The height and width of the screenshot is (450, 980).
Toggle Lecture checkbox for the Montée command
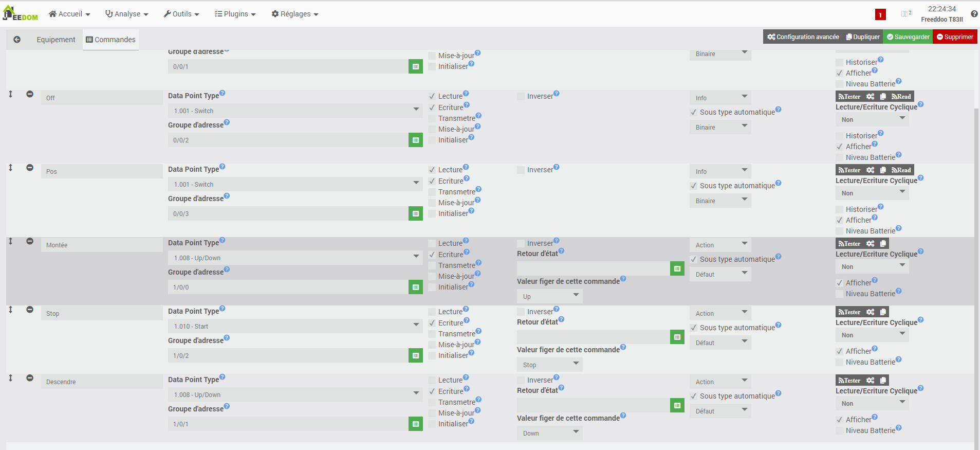pos(432,244)
